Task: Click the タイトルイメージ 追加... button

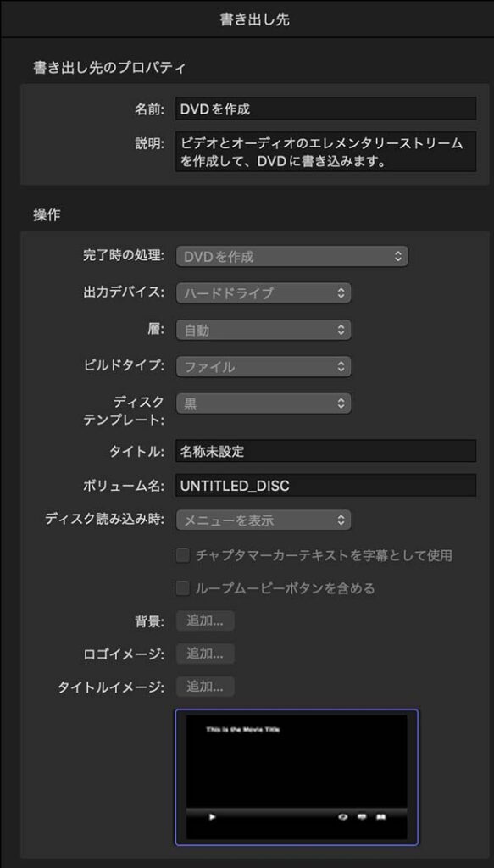Action: coord(205,687)
